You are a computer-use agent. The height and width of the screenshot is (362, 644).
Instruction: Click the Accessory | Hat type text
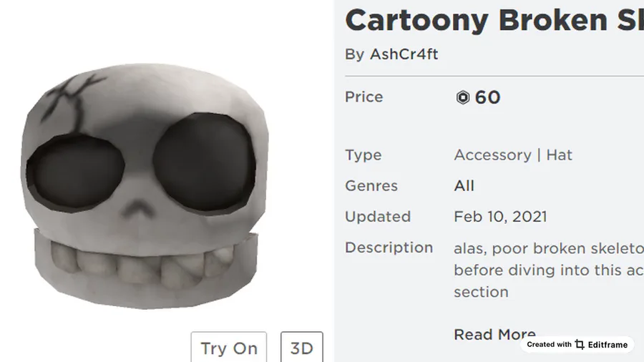[513, 155]
